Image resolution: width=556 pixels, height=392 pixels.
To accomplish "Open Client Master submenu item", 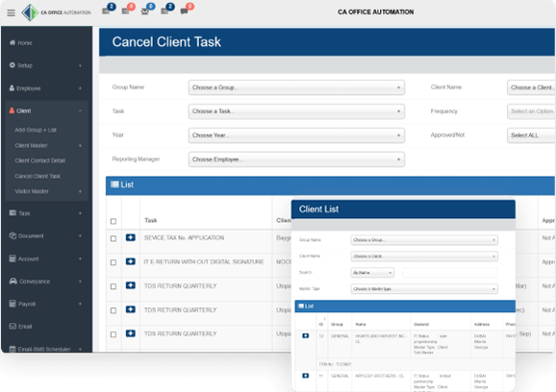I will pyautogui.click(x=31, y=145).
